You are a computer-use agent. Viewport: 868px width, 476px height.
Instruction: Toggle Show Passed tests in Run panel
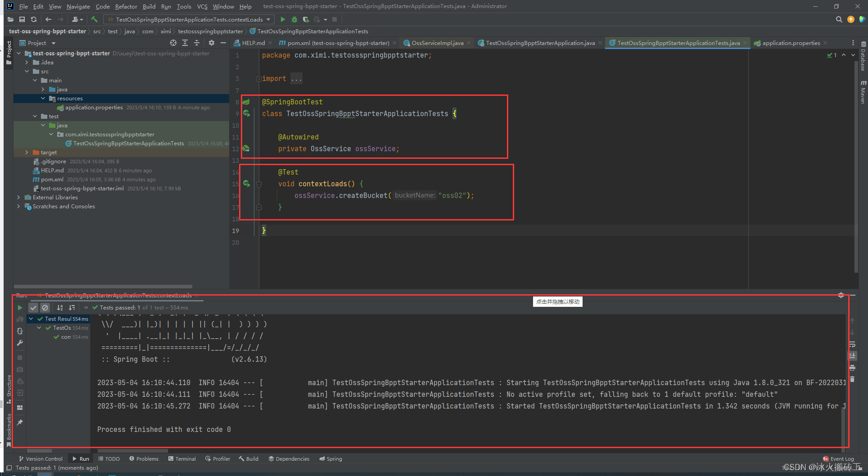[33, 308]
